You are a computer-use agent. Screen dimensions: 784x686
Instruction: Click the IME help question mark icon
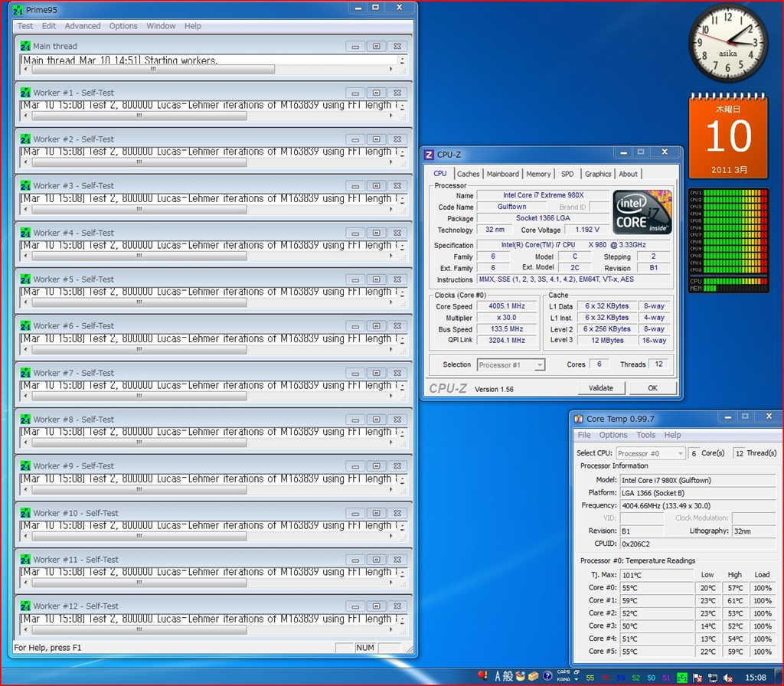click(x=547, y=676)
